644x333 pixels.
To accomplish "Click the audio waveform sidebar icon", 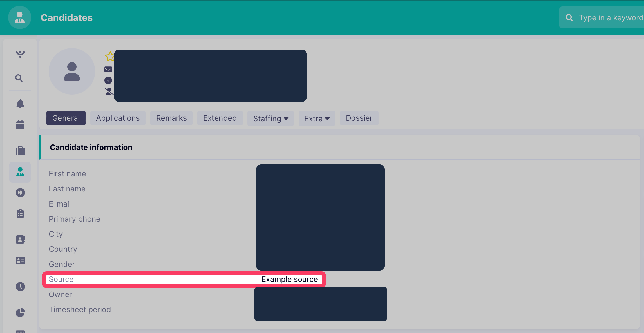I will pyautogui.click(x=20, y=193).
